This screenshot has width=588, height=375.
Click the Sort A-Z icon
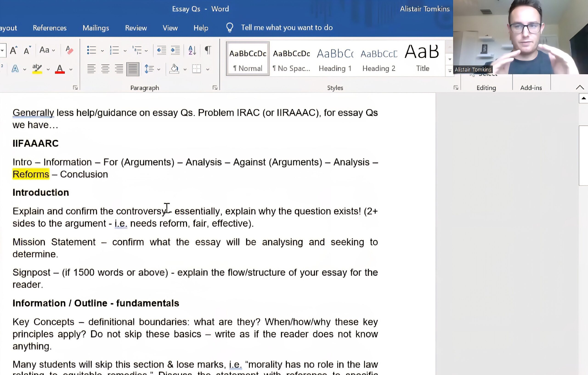(x=192, y=50)
